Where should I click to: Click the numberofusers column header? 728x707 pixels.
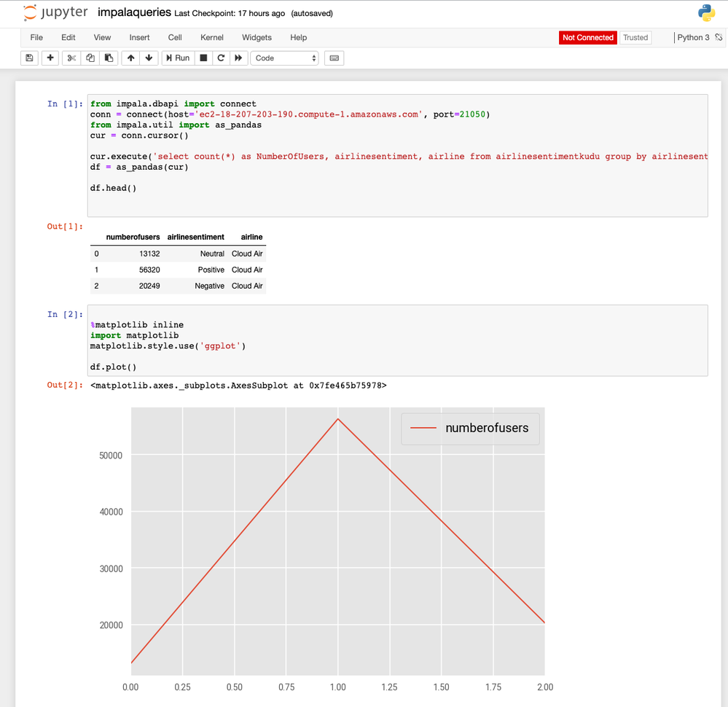133,237
